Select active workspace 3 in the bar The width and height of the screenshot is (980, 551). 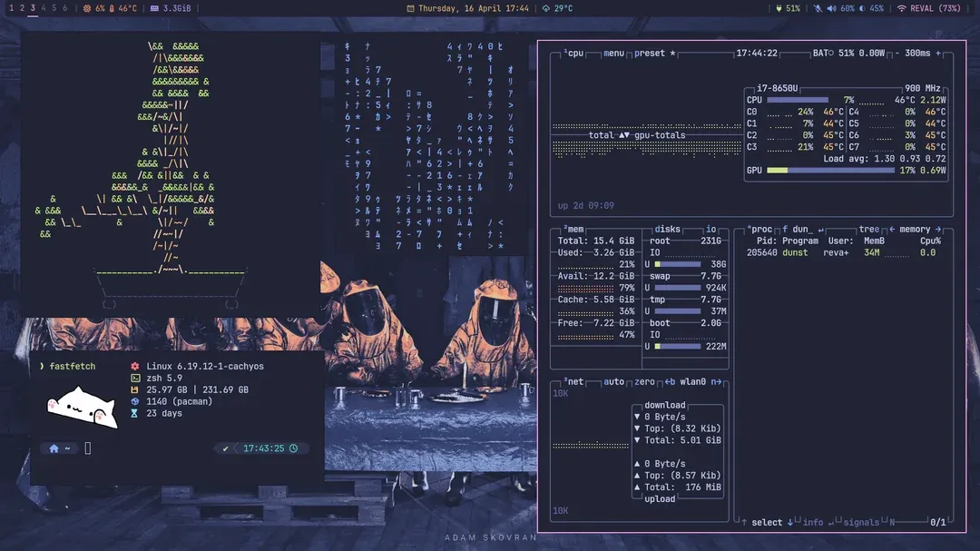(33, 8)
